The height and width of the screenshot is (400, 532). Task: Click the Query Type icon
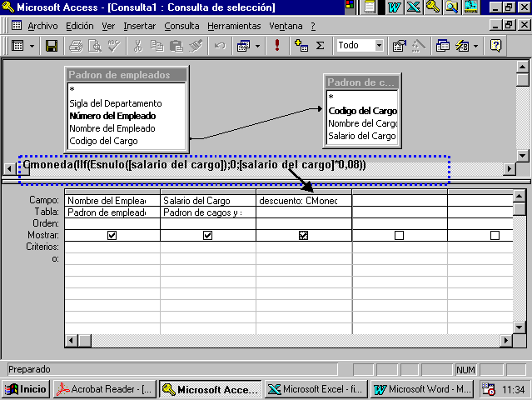243,46
